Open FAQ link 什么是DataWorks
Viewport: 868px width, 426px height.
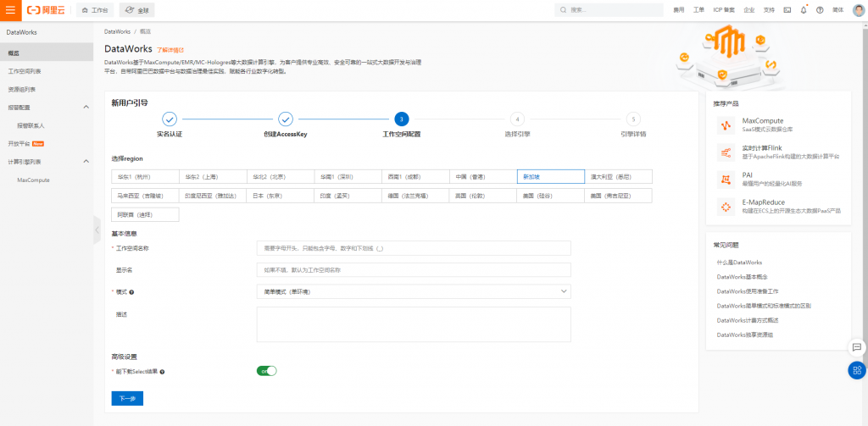[739, 262]
